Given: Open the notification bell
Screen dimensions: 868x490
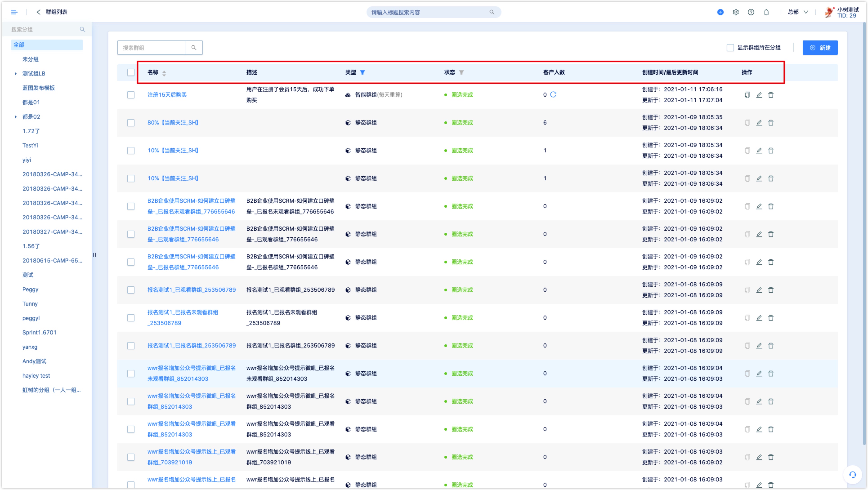Looking at the screenshot, I should [x=766, y=12].
